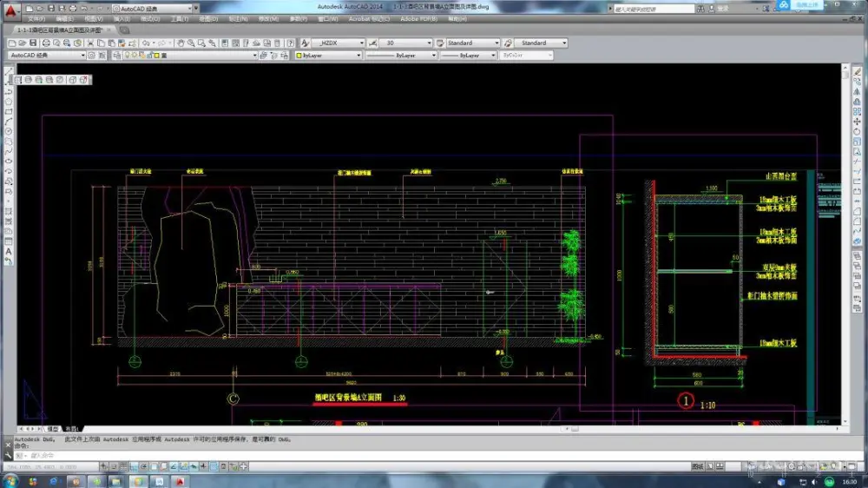Click the Text Style icon beside _HZDX
Screen dimensions: 868x488
(306, 43)
